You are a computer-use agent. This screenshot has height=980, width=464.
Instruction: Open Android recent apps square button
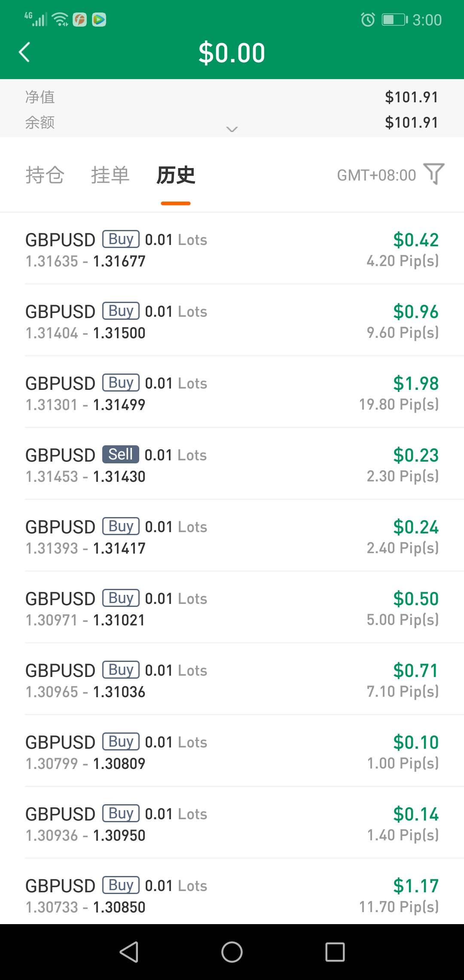click(335, 952)
